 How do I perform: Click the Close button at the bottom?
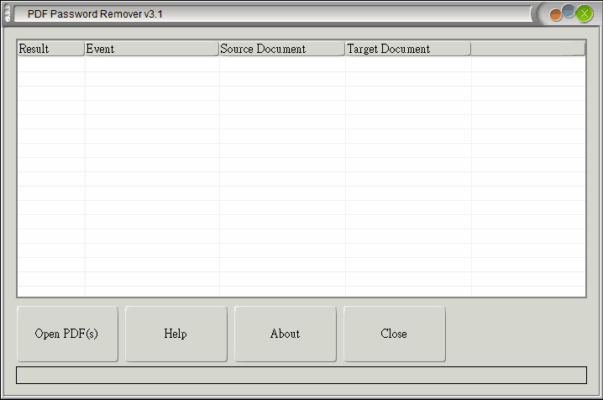pos(394,333)
